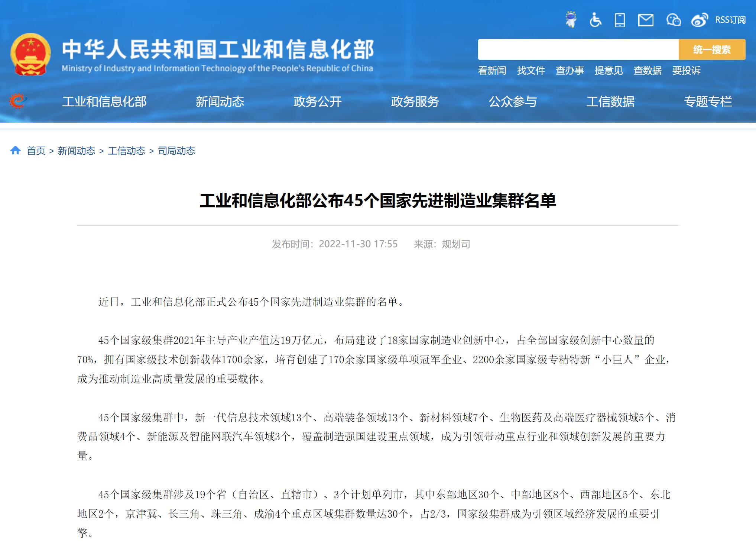Image resolution: width=756 pixels, height=544 pixels.
Task: Select 提意见 search category
Action: point(609,71)
